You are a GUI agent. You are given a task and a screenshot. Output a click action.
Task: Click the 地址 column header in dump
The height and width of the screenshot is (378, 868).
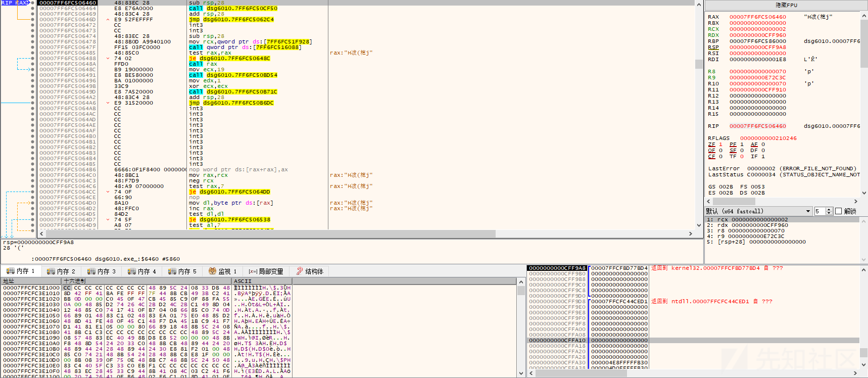tap(31, 281)
